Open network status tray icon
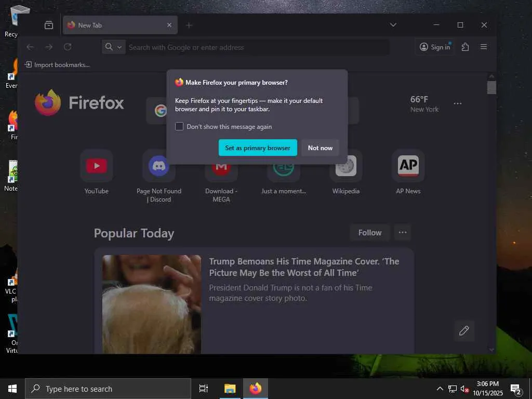 (x=453, y=389)
